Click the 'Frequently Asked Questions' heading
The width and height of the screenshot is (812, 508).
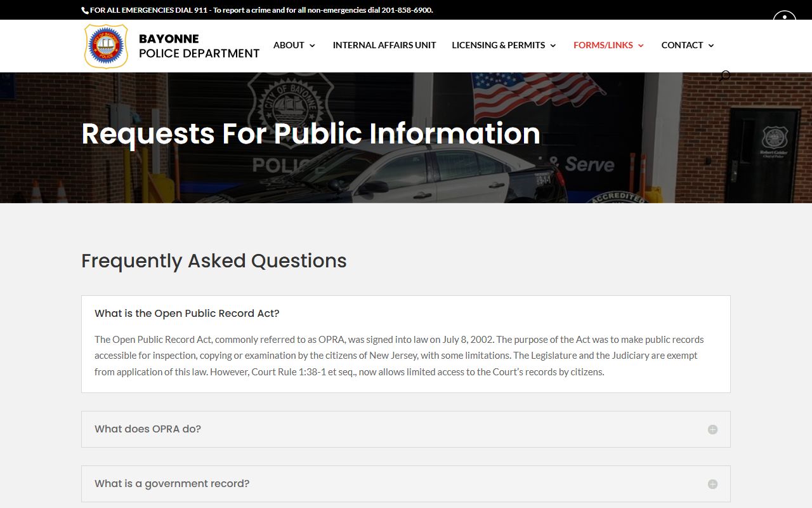point(214,261)
